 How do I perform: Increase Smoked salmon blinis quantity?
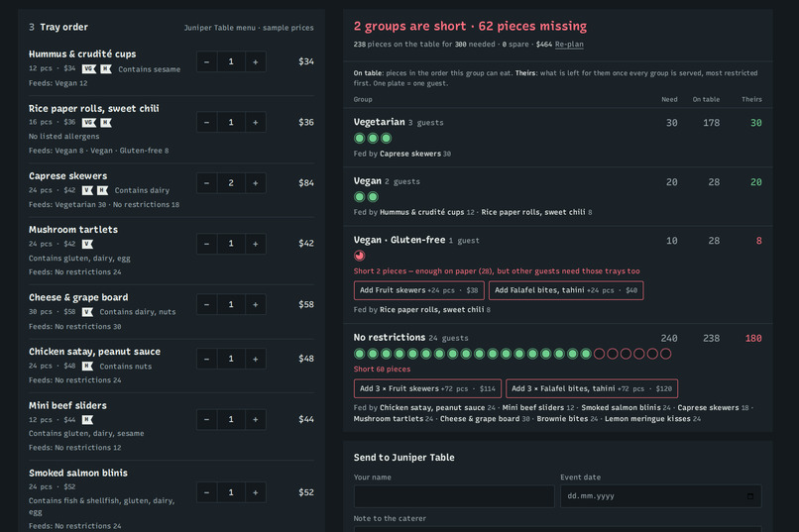(x=256, y=492)
